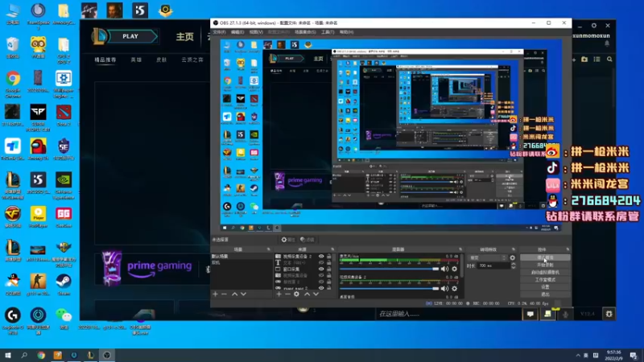Viewport: 644px width, 362px height.
Task: Pop out the Scenes dock panel
Action: click(269, 249)
